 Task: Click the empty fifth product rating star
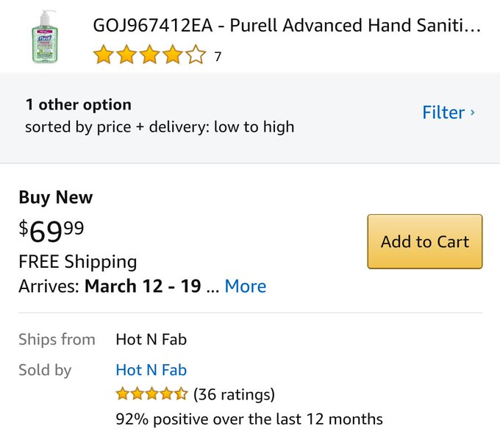(x=196, y=54)
